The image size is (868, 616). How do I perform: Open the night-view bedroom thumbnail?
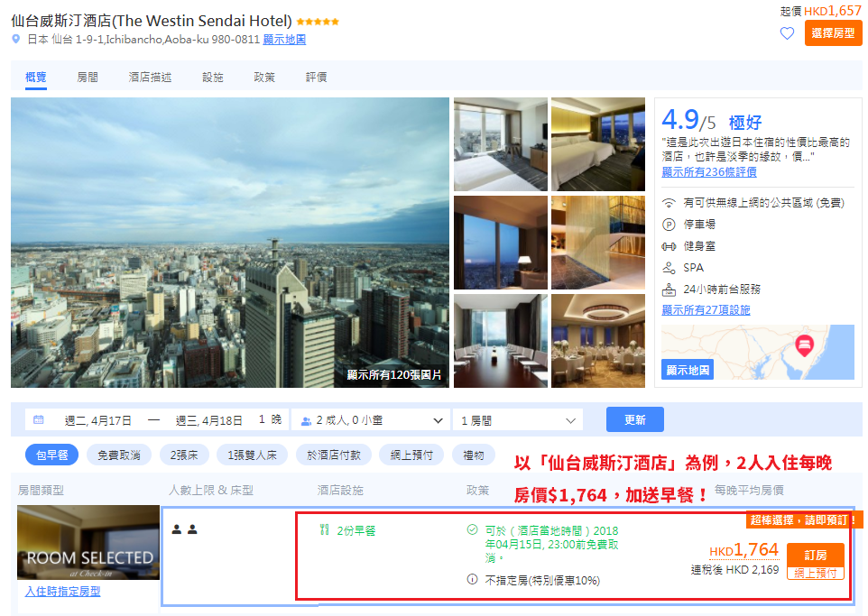click(598, 144)
